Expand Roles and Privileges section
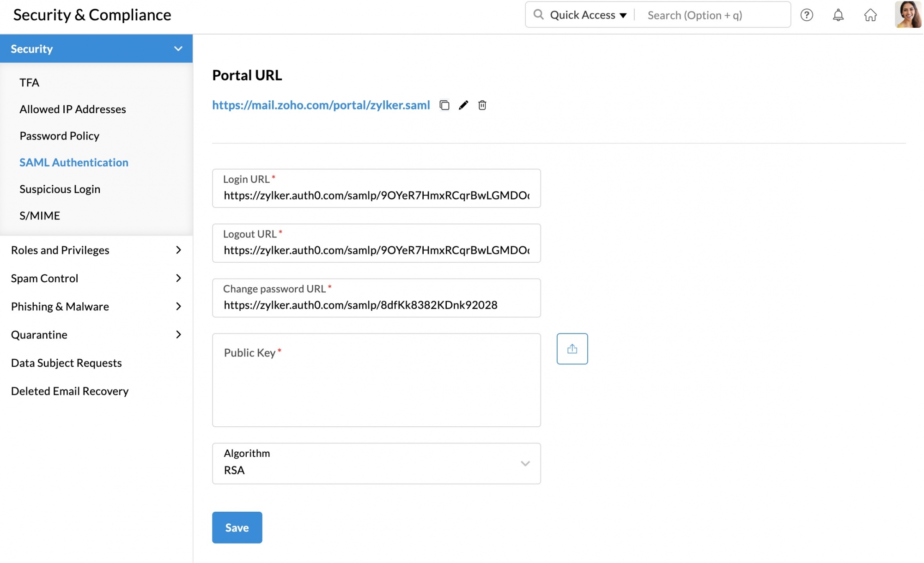This screenshot has height=563, width=924. [x=178, y=250]
